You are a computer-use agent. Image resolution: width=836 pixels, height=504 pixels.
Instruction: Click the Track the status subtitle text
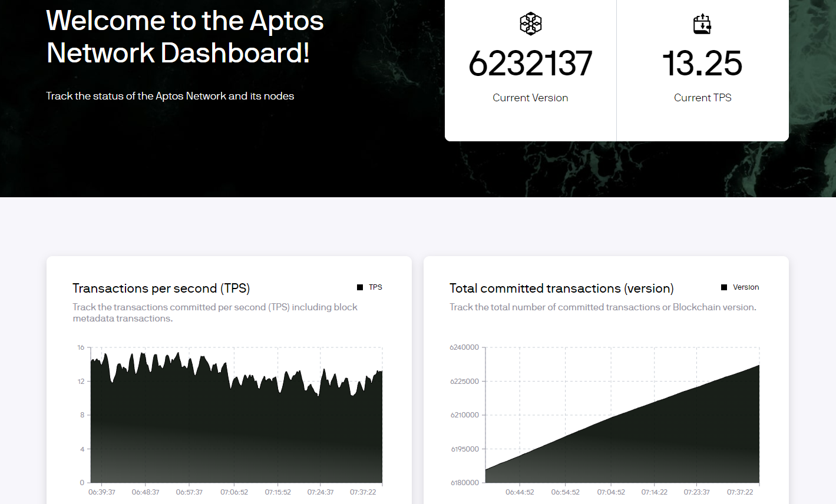[x=170, y=96]
